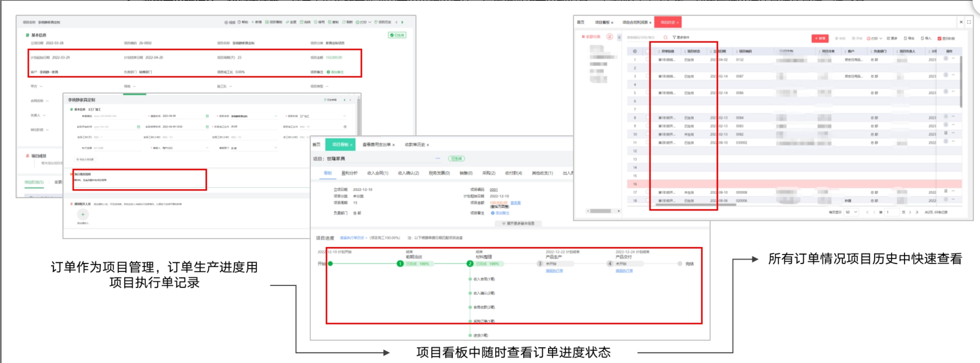This screenshot has height=363, width=980.
Task: Click the edit icon beside 全部分类
Action: [610, 37]
